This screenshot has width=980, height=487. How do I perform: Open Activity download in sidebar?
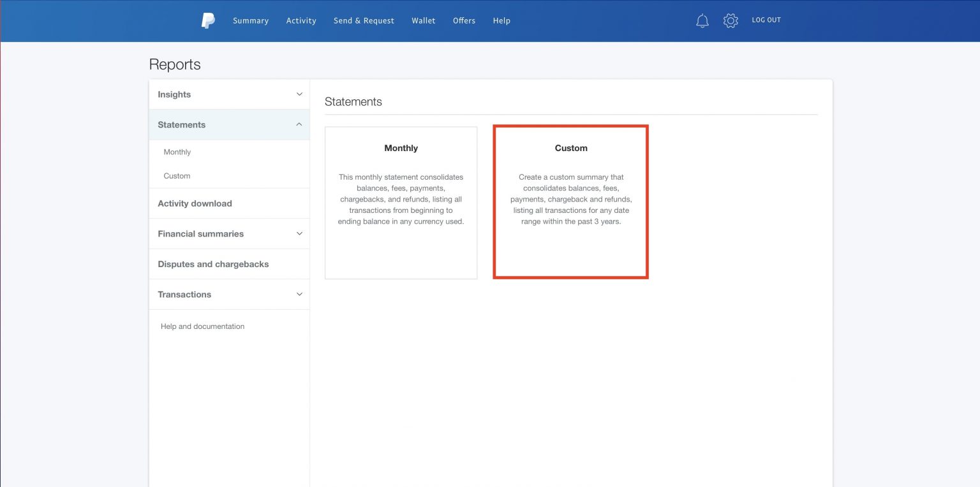tap(195, 203)
